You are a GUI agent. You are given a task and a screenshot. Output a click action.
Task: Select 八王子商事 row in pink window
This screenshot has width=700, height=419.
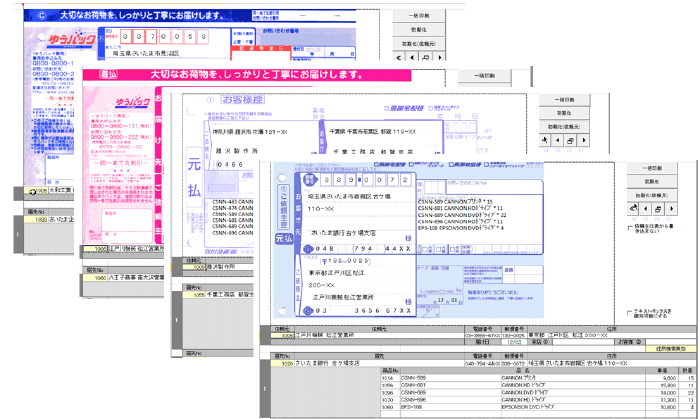tap(123, 277)
